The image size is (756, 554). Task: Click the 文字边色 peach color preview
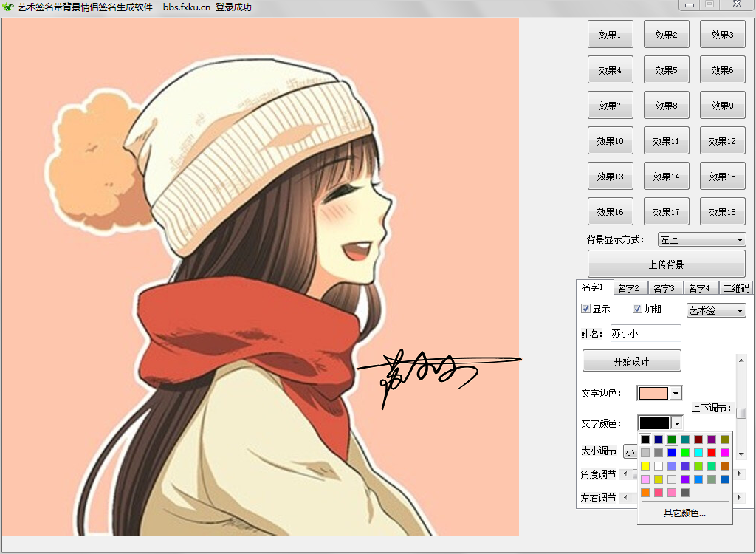tap(654, 393)
